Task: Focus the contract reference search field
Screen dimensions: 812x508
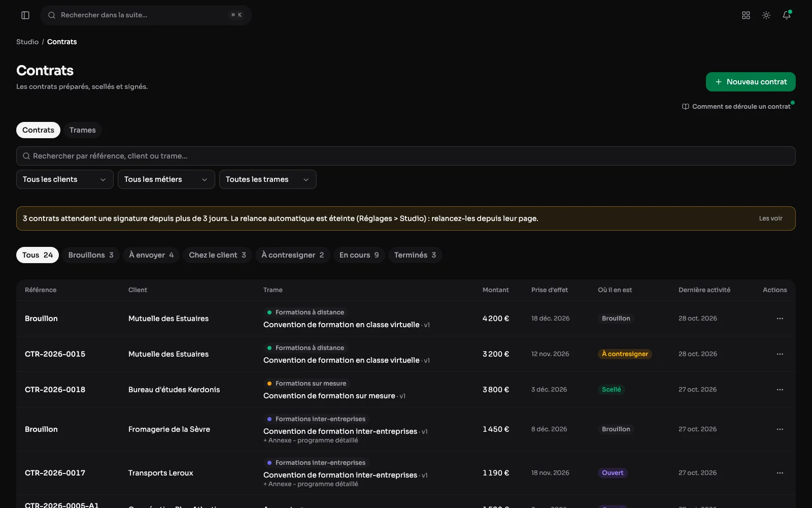Action: [406, 156]
